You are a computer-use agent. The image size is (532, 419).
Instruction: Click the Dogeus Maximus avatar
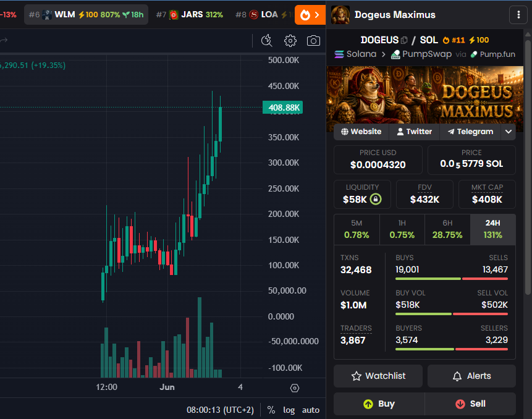coord(340,15)
